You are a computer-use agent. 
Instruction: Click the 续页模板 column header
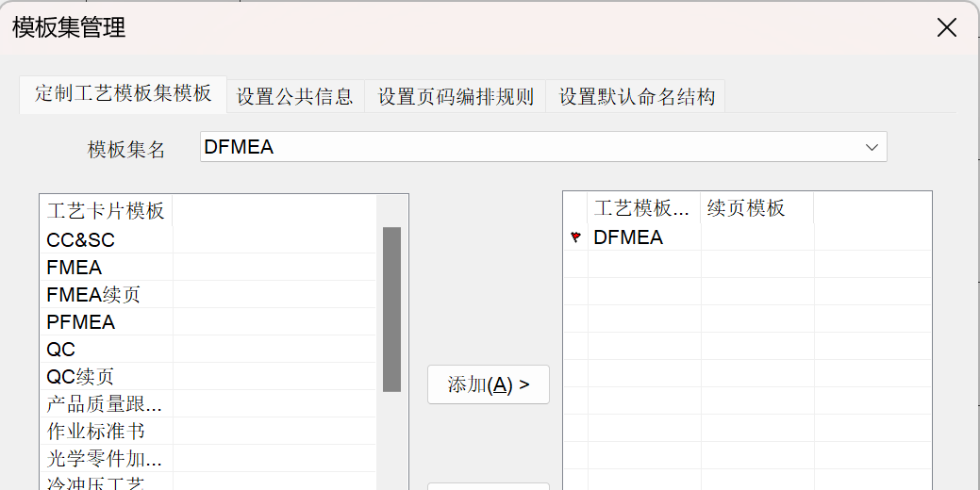[756, 208]
